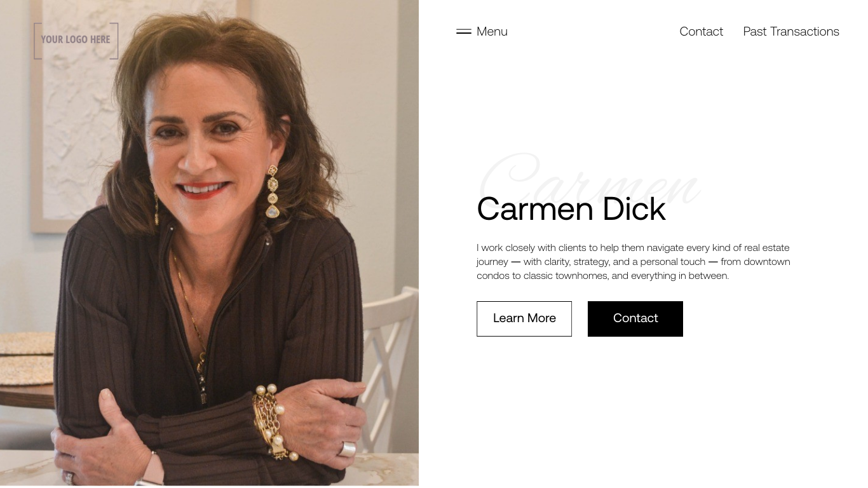Click the "Your Logo Here" logo
The image size is (868, 488).
point(76,40)
